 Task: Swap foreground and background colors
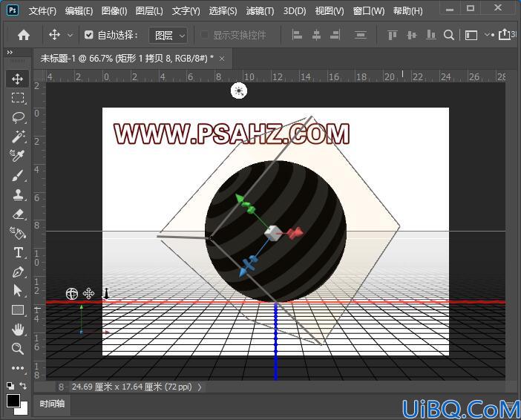[23, 386]
